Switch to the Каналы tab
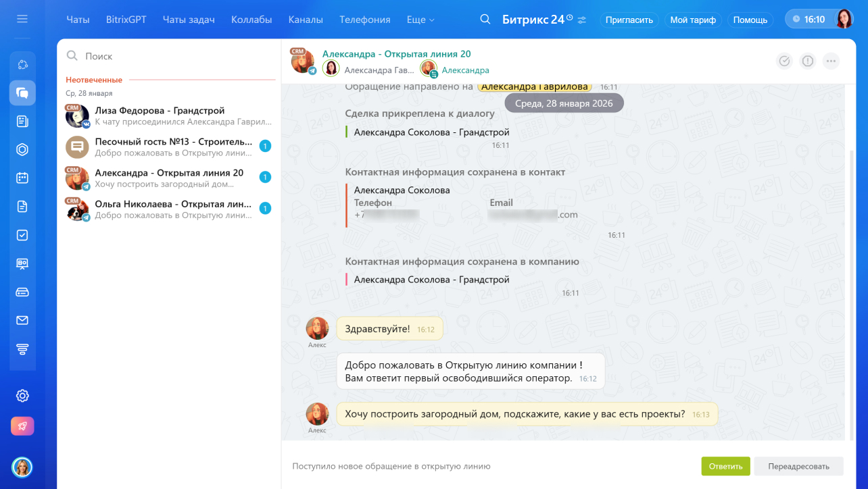Image resolution: width=868 pixels, height=489 pixels. 305,20
